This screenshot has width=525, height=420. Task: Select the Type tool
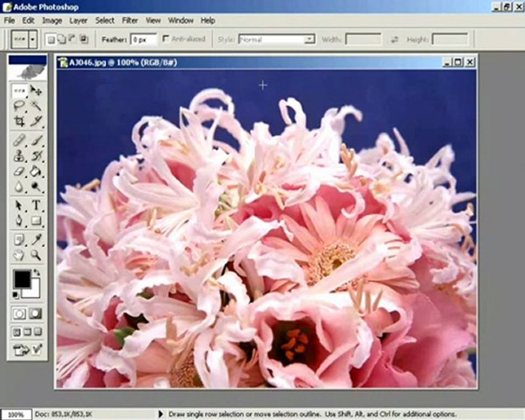36,205
